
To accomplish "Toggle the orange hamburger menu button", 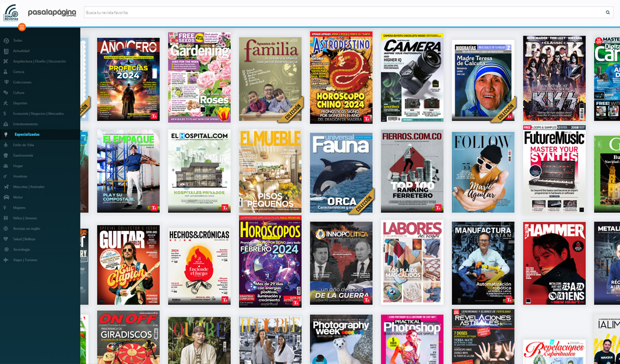I will pyautogui.click(x=22, y=27).
